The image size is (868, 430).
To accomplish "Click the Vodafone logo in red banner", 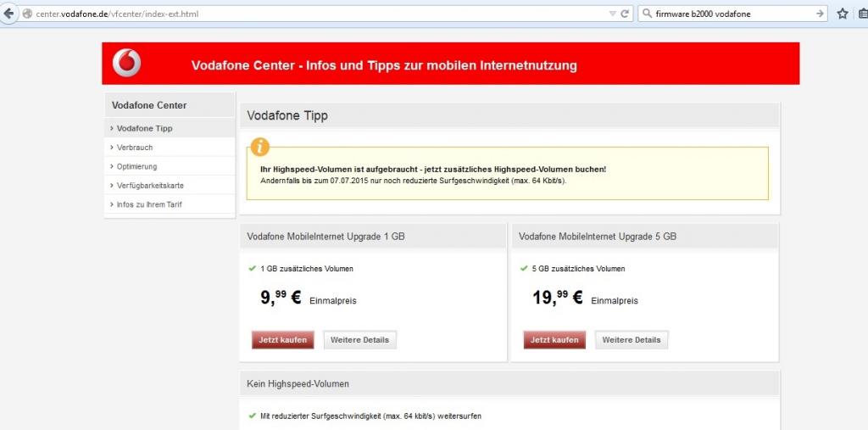I will (x=127, y=63).
